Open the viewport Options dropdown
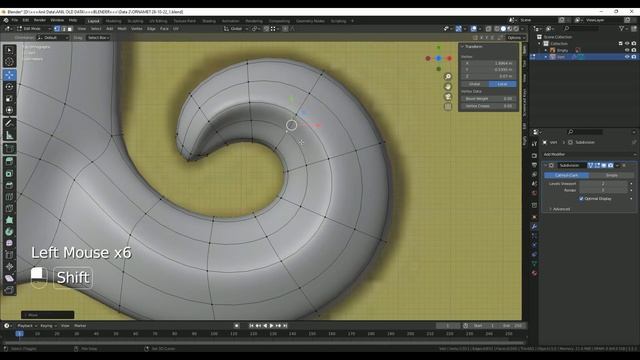This screenshot has width=640, height=360. (x=516, y=38)
